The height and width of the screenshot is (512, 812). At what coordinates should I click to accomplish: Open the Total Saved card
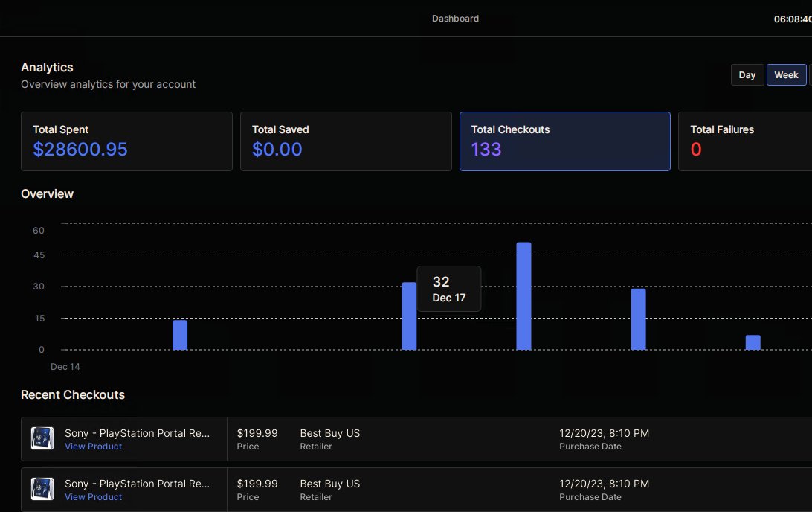point(346,141)
